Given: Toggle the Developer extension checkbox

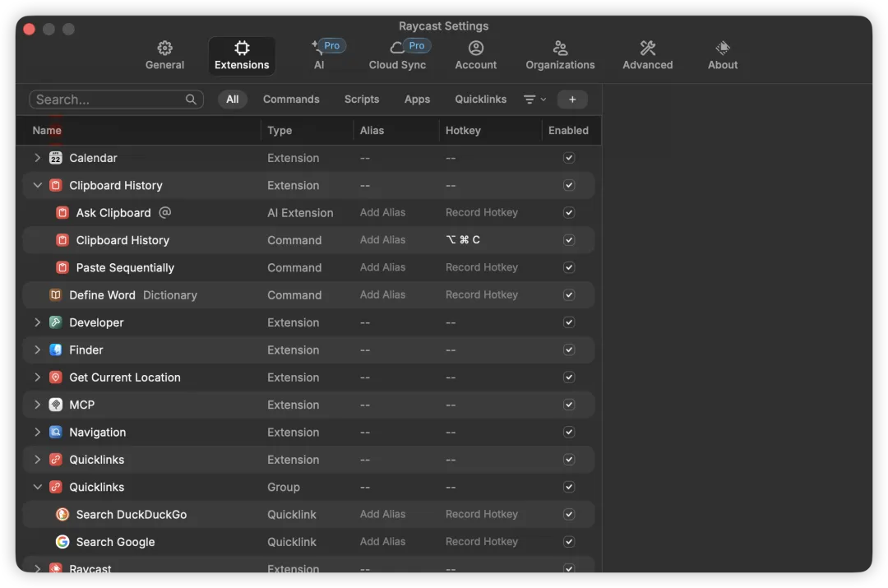Looking at the screenshot, I should tap(569, 322).
